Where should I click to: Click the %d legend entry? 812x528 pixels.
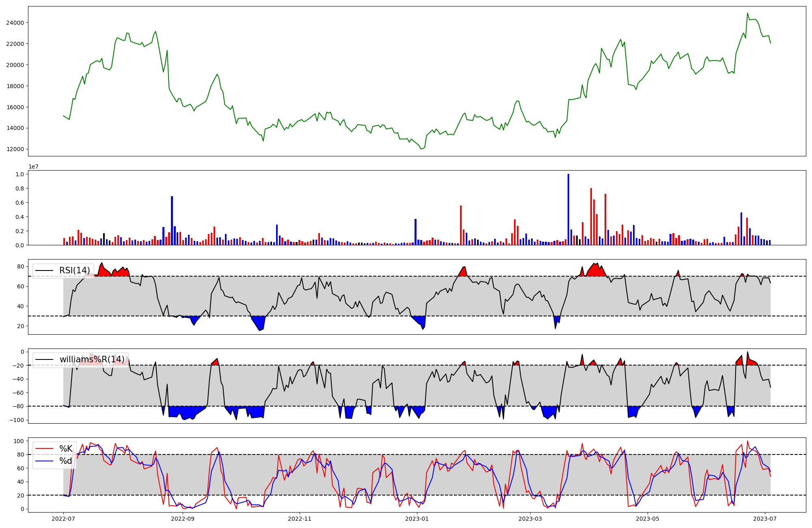66,461
